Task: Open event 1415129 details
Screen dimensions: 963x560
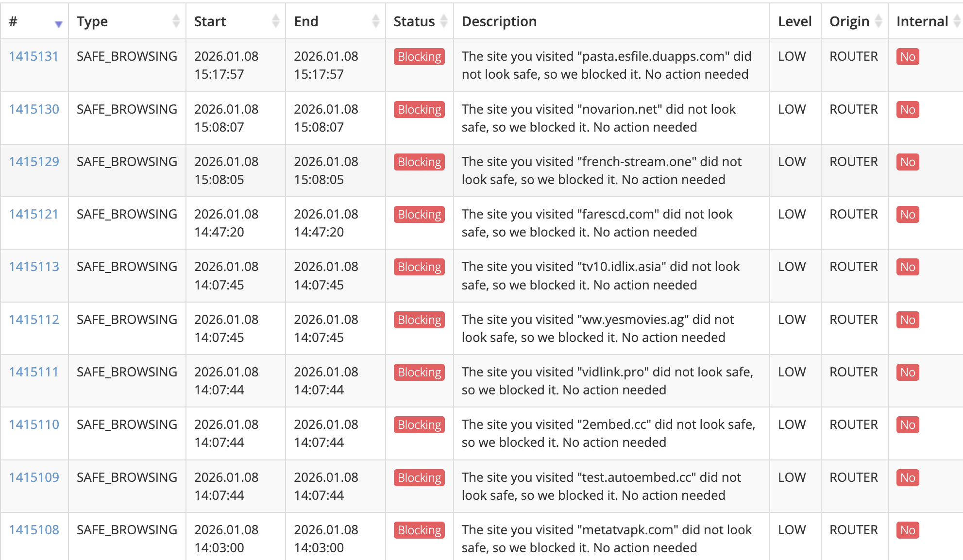Action: pos(34,162)
